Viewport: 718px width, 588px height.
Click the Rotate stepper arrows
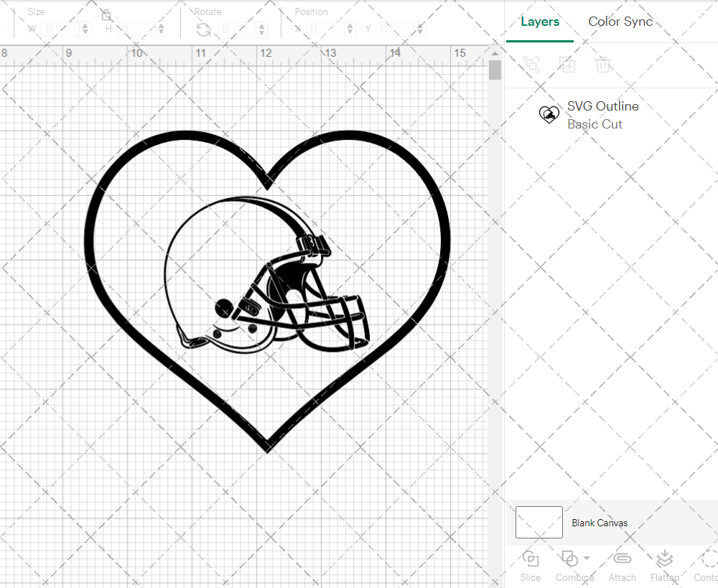(x=261, y=29)
